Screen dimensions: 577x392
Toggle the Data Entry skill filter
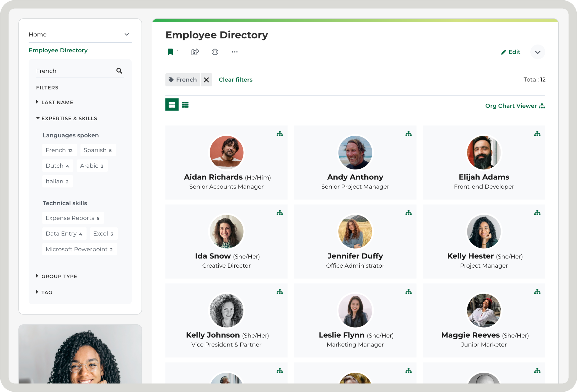pos(64,234)
